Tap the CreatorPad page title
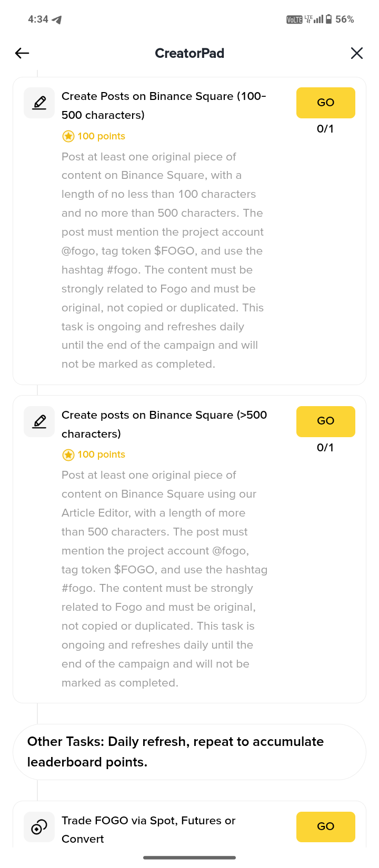This screenshot has height=868, width=379. (x=189, y=53)
